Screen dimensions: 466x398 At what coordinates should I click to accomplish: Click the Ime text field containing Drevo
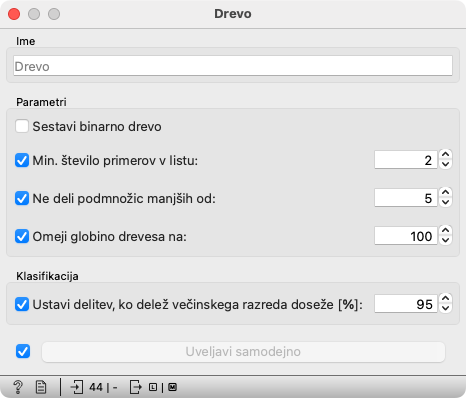[x=233, y=66]
